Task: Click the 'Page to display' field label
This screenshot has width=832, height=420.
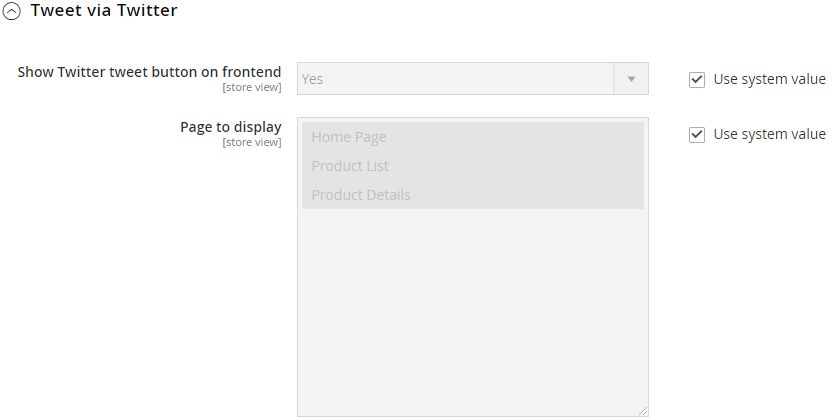Action: (x=230, y=127)
